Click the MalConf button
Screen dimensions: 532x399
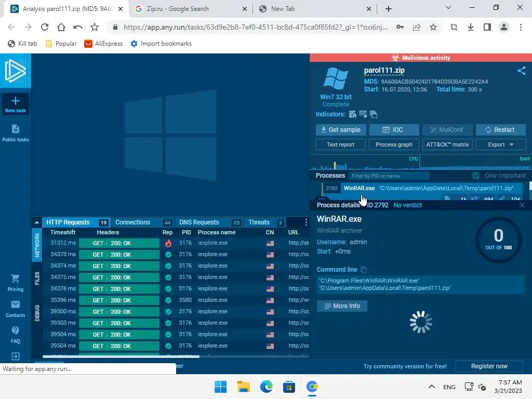click(447, 130)
